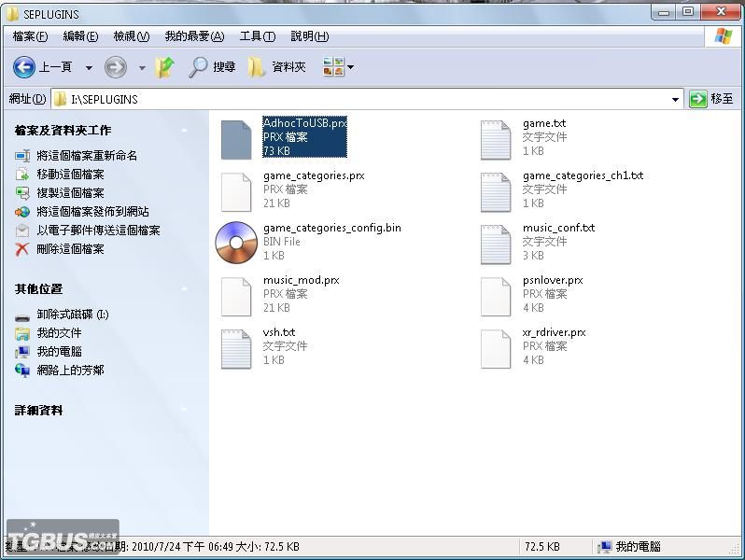Screen dimensions: 745x560
Task: Open the 檢視(V) menu
Action: 132,36
